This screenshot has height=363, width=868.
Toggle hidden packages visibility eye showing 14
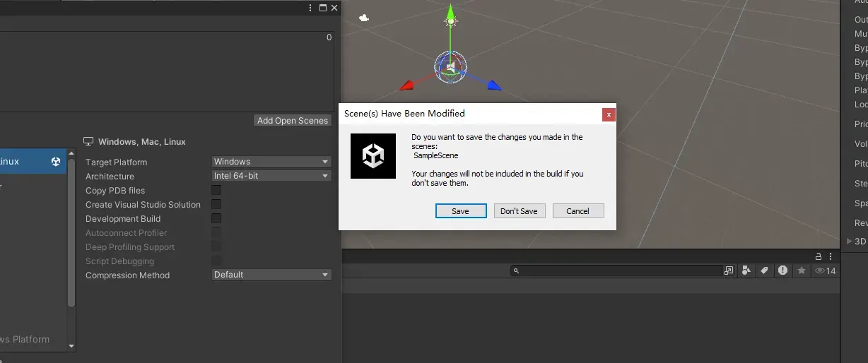825,270
